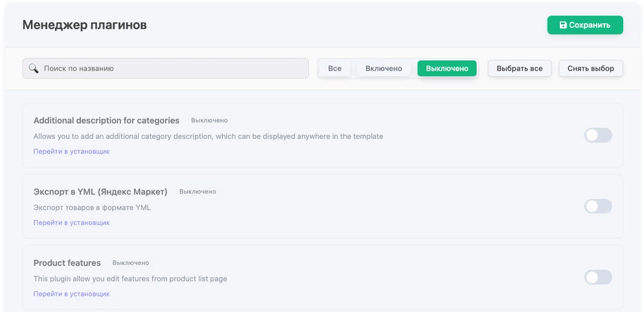This screenshot has height=312, width=644.
Task: Click Выключено badge beside Product features
Action: [x=131, y=263]
